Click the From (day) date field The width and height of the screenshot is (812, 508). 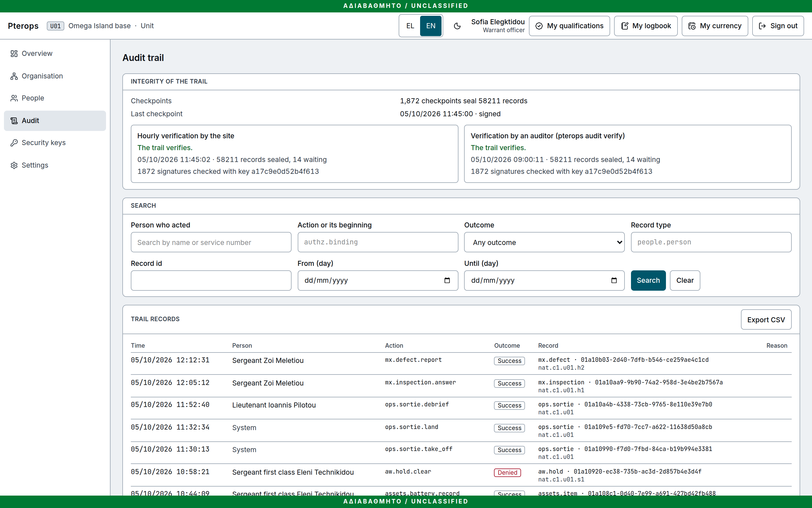tap(378, 280)
